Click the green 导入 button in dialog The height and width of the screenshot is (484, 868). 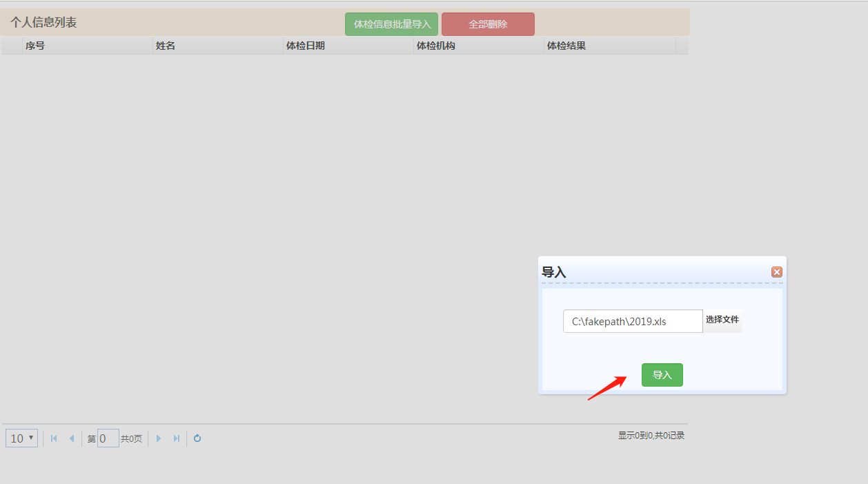pyautogui.click(x=662, y=375)
